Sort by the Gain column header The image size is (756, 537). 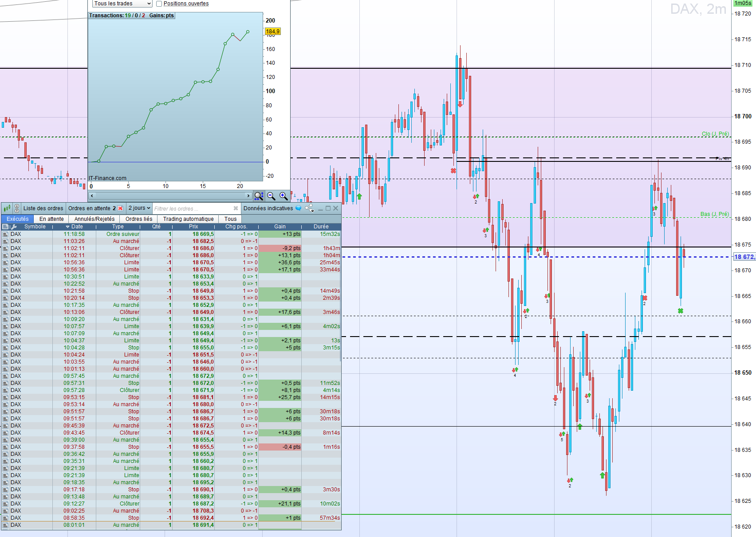pyautogui.click(x=280, y=227)
